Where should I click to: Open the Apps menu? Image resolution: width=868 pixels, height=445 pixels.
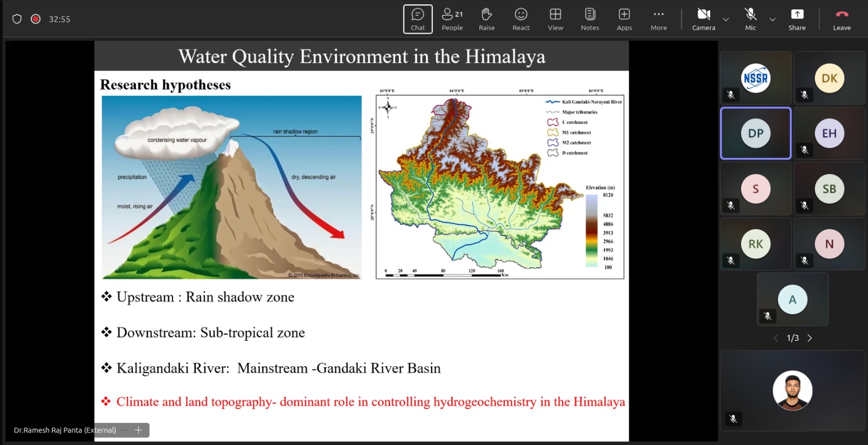pos(624,19)
